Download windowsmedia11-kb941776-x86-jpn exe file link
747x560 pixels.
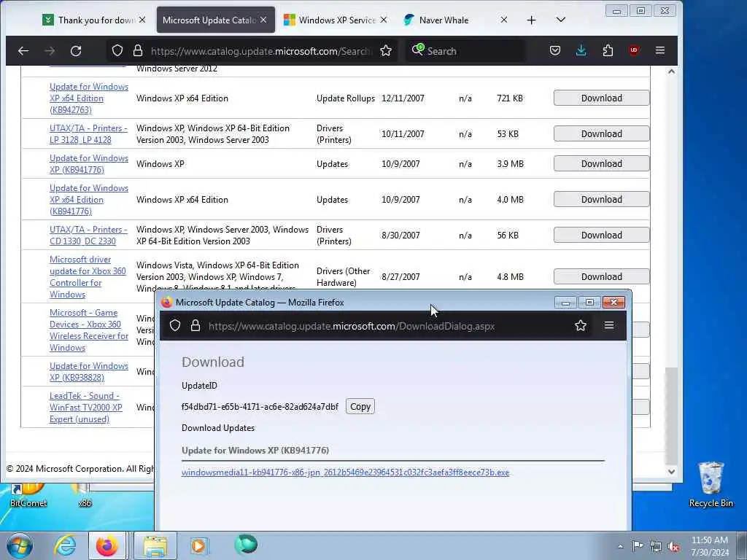click(x=345, y=472)
